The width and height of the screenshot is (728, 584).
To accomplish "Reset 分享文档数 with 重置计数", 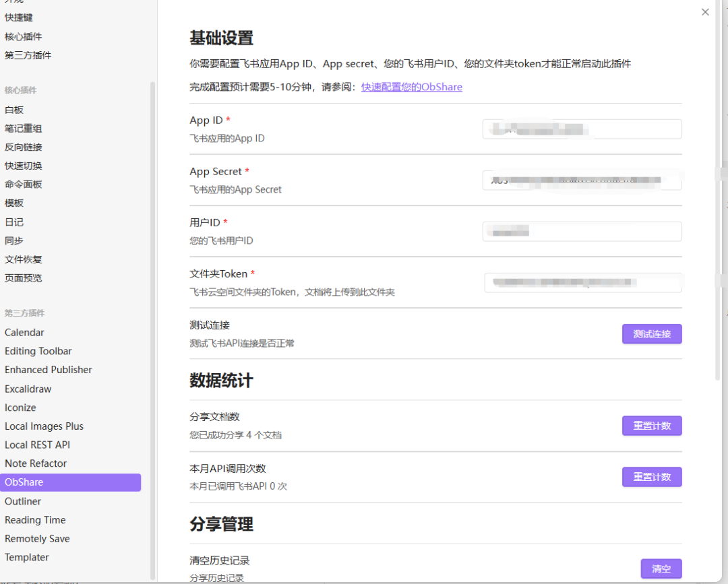I will pyautogui.click(x=652, y=425).
